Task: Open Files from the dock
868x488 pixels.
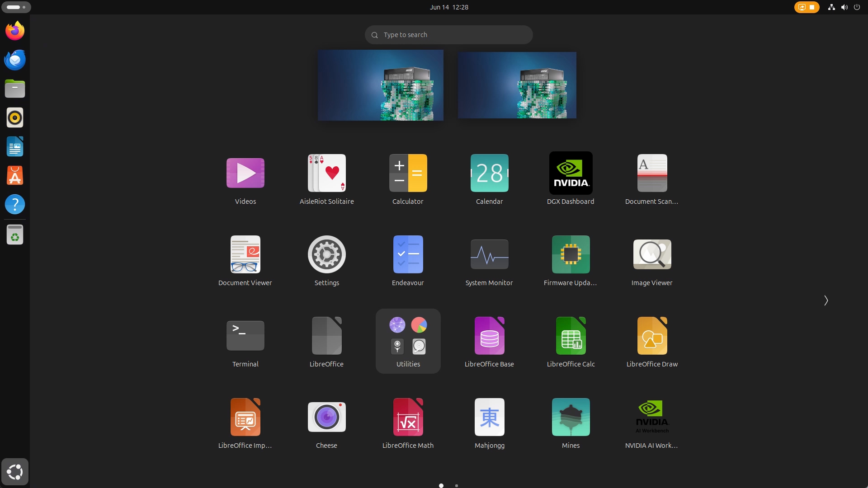Action: click(15, 89)
